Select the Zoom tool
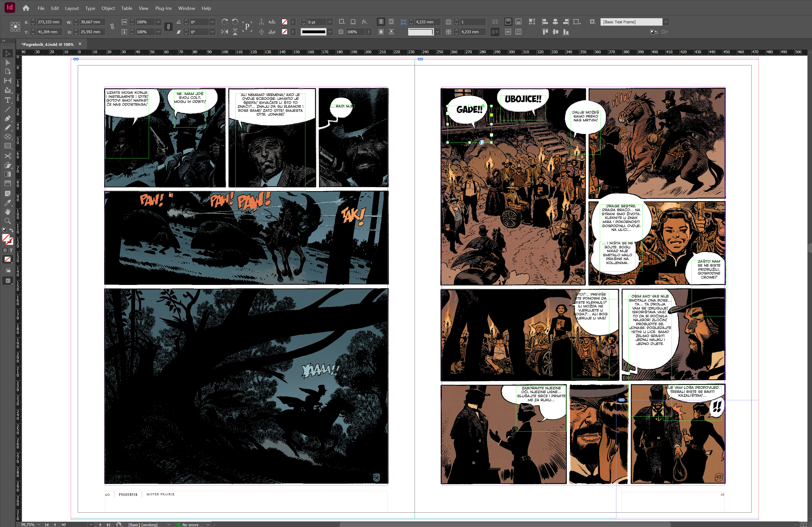Image resolution: width=812 pixels, height=527 pixels. pyautogui.click(x=8, y=221)
